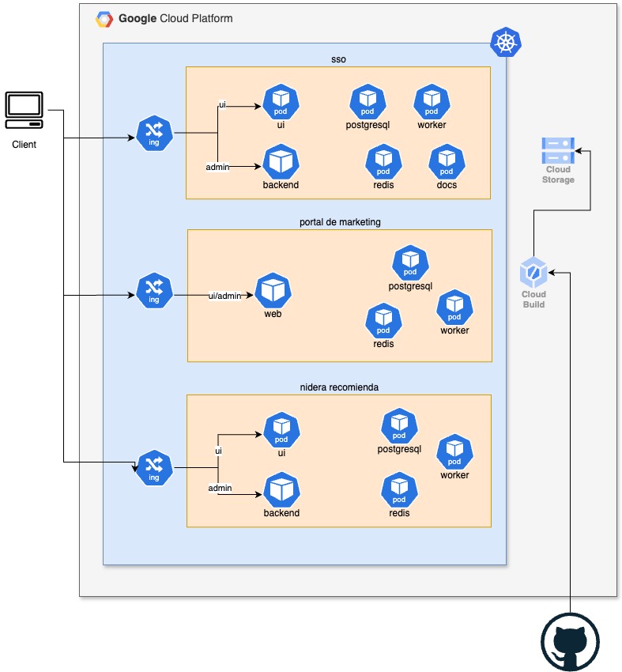
Task: Select the nidera recomienda ingress icon
Action: coord(154,467)
